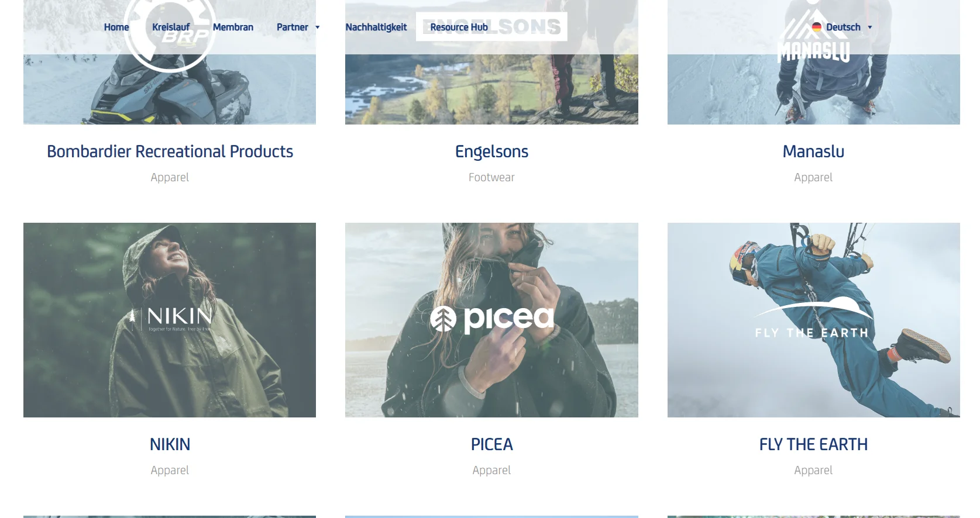Viewport: 980px width, 518px height.
Task: Expand the Partner dropdown arrow
Action: (x=318, y=27)
